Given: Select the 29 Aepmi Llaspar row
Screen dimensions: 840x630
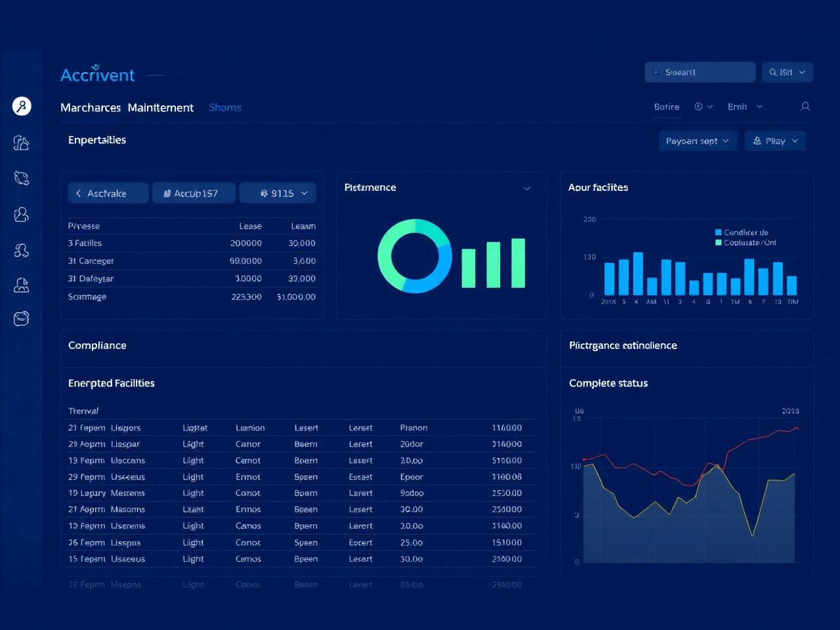Looking at the screenshot, I should point(302,444).
